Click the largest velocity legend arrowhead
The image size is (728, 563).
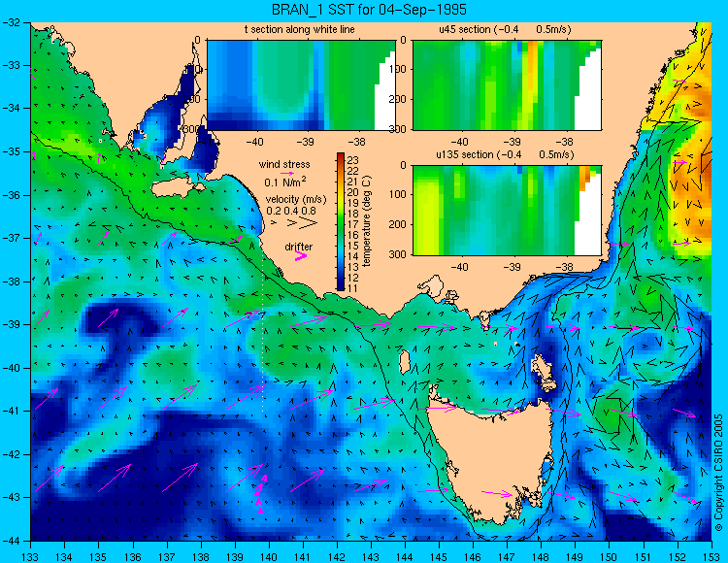(308, 223)
